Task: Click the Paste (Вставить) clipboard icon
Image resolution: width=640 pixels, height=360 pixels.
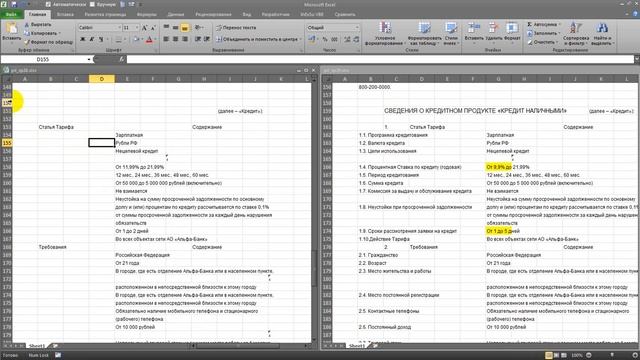Action: pos(11,29)
